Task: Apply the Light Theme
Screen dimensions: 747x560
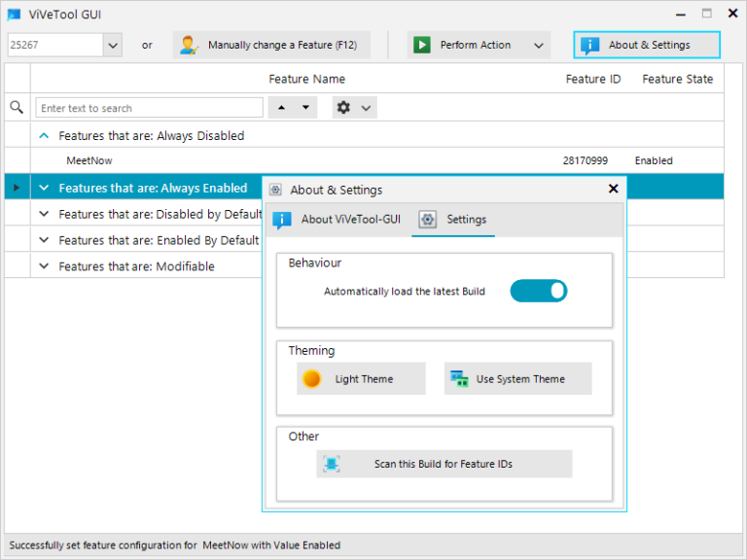Action: [x=361, y=379]
